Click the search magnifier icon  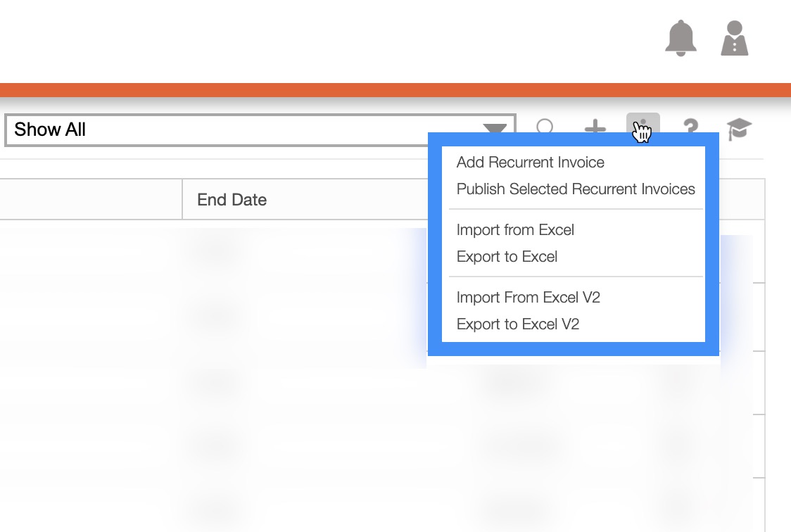tap(545, 128)
